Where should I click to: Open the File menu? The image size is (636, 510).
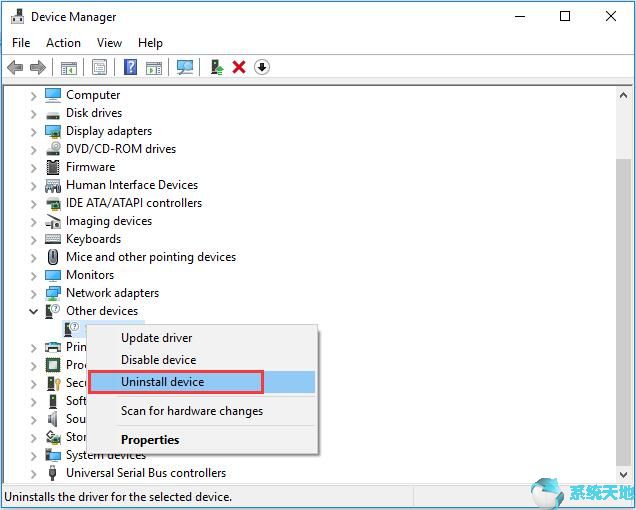[21, 43]
